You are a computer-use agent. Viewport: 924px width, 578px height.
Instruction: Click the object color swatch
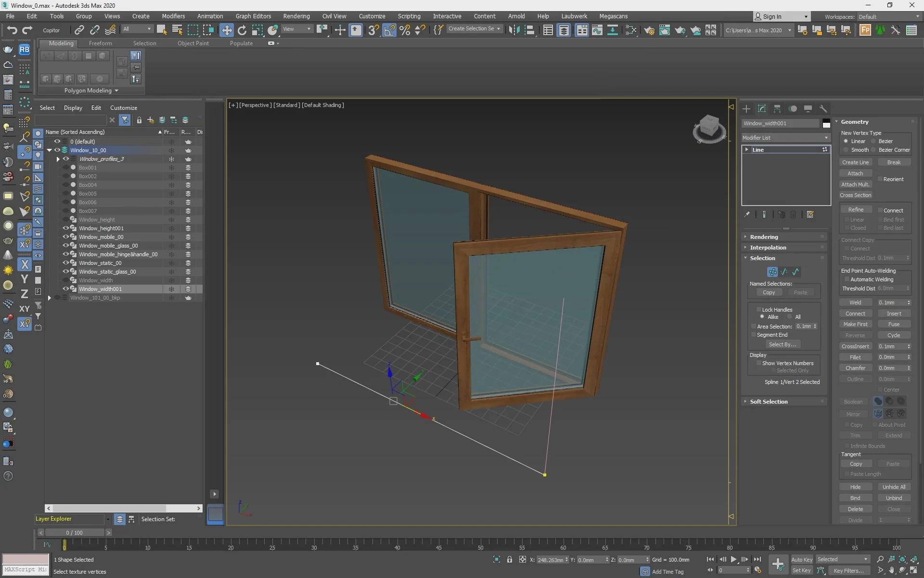point(826,123)
